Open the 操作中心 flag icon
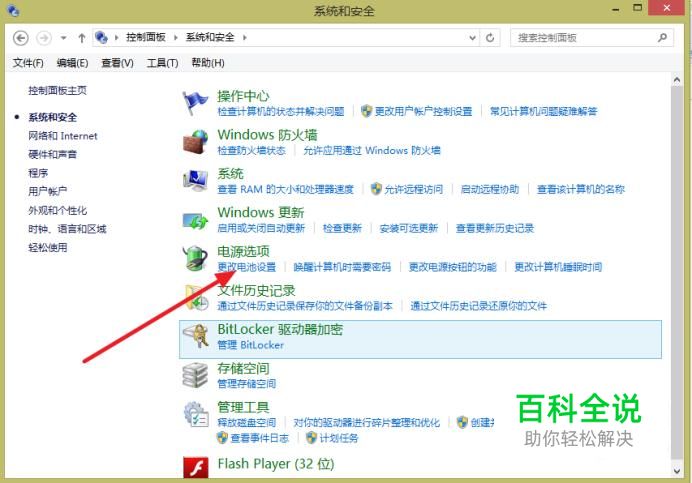 coord(195,102)
